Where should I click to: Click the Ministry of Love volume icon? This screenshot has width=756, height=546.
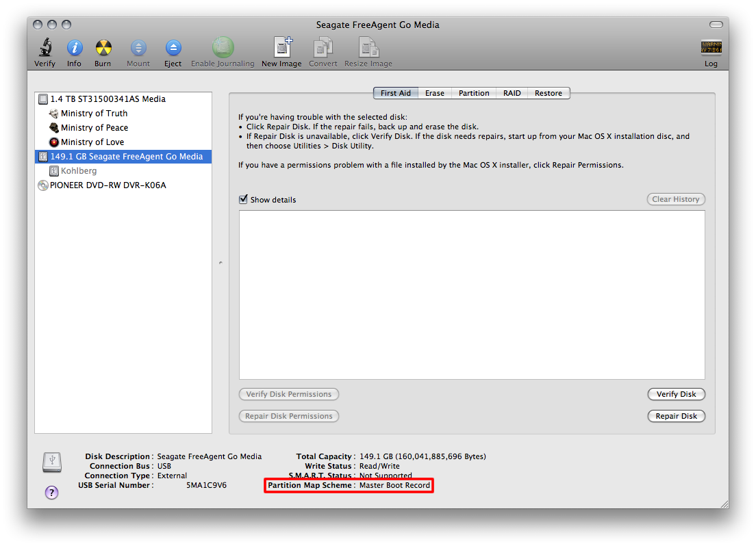tap(53, 142)
